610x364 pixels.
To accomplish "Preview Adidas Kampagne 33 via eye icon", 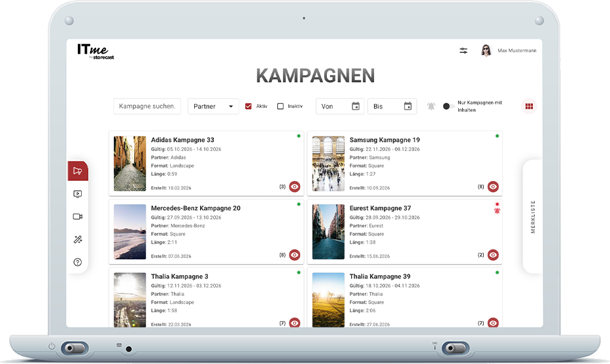I will (294, 187).
